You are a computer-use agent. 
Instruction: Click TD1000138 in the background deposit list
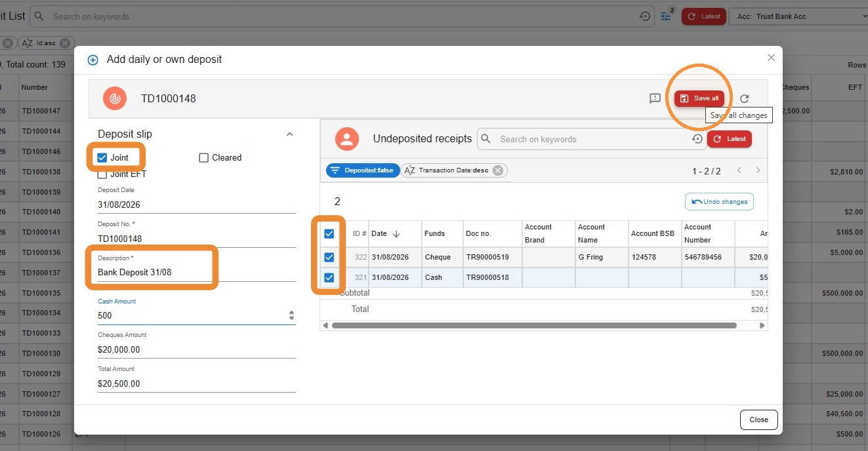(41, 172)
